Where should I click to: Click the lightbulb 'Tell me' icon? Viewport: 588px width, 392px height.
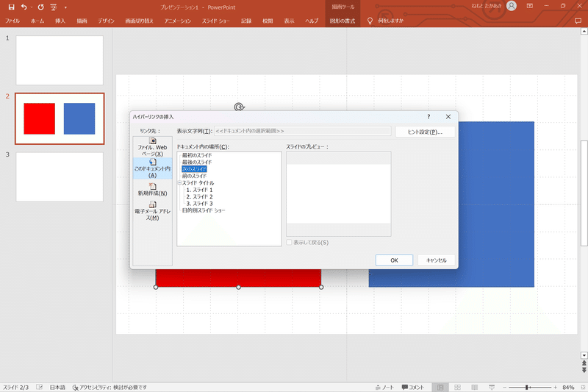point(370,21)
